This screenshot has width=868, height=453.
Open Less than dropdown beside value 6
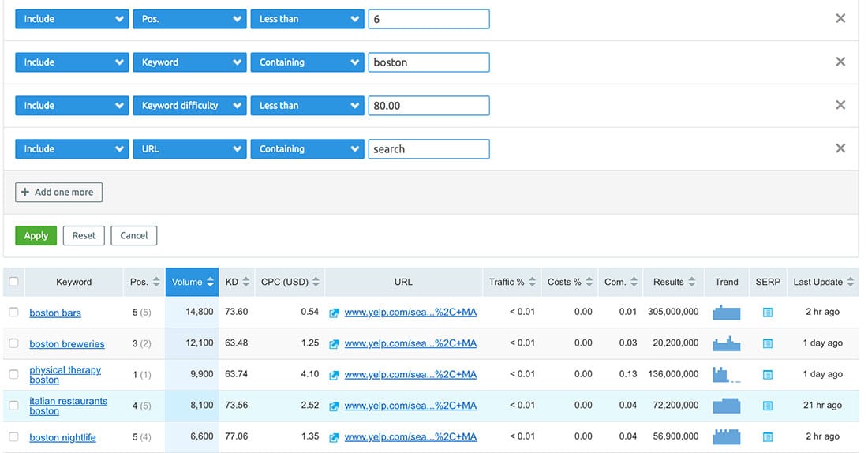307,19
